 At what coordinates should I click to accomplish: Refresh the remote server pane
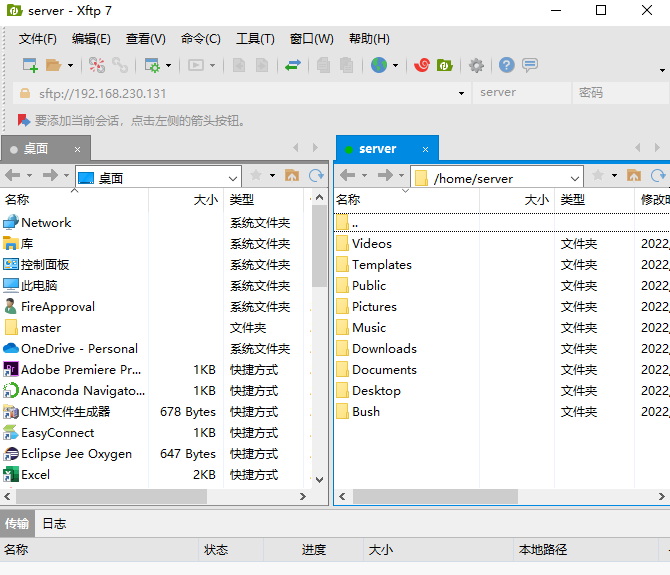pos(658,175)
